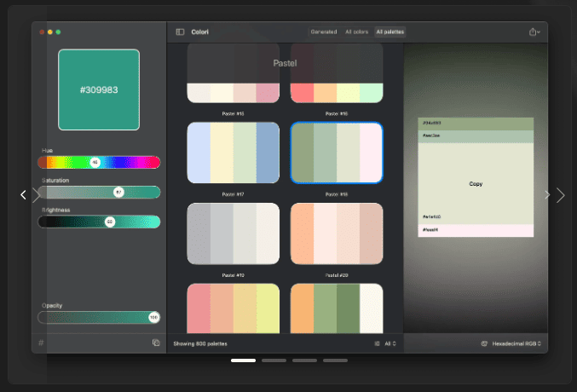Click the 'Colori' window title
This screenshot has width=577, height=392.
(x=199, y=32)
